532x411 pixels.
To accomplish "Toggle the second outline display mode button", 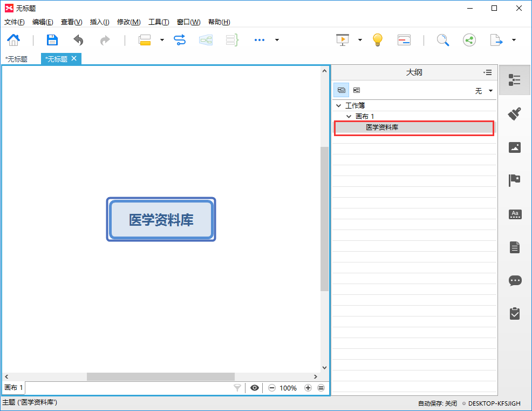I will (357, 90).
